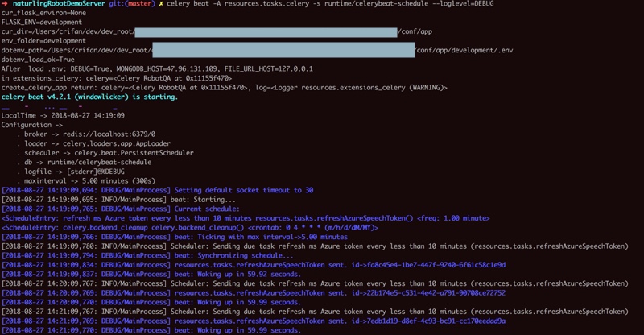Click the task id 'fa8c45e4-1be7-447f-9240' line
Screen dimensions: 644x335
tap(254, 265)
